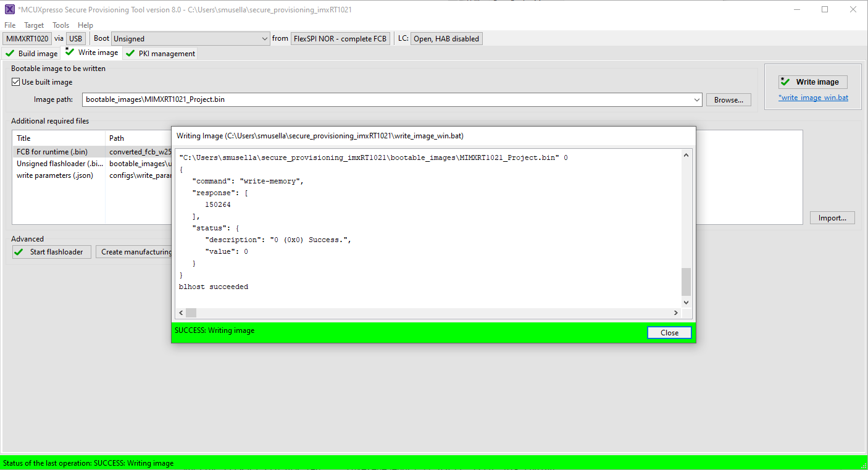Uncheck the Use built image checkbox
Viewport: 868px width, 470px height.
point(15,82)
